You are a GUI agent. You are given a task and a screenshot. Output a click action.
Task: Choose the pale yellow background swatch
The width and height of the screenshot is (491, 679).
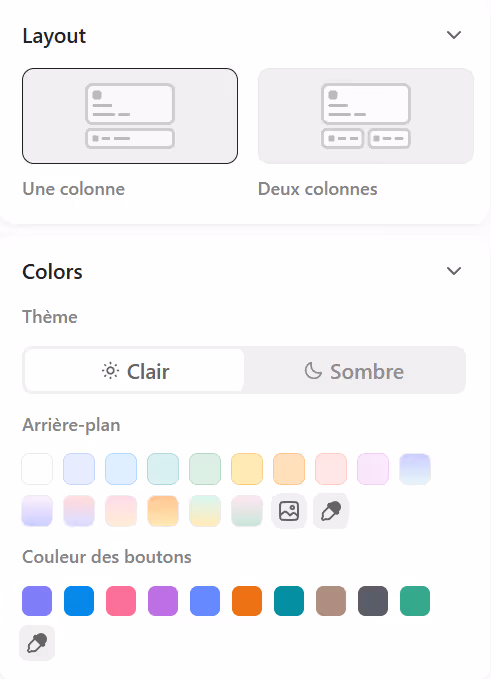pyautogui.click(x=247, y=469)
